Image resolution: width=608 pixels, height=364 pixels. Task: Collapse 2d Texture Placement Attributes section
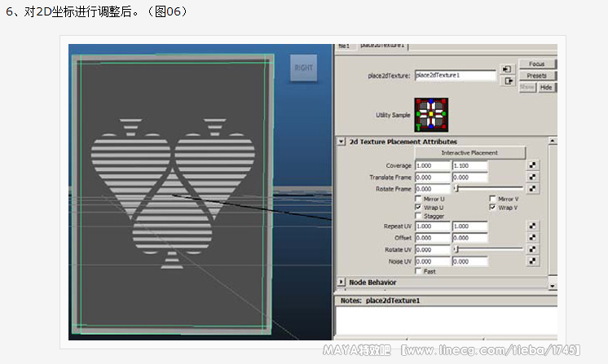tap(341, 142)
